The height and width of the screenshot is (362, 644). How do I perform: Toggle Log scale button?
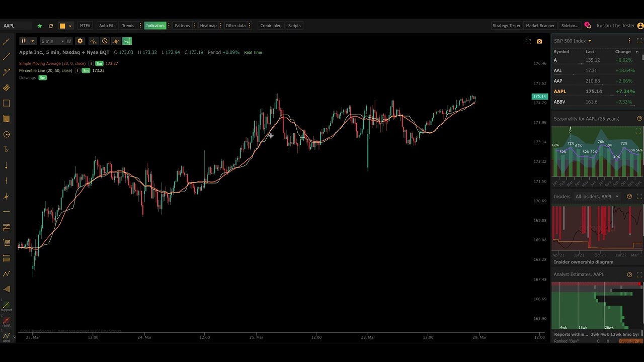point(127,41)
